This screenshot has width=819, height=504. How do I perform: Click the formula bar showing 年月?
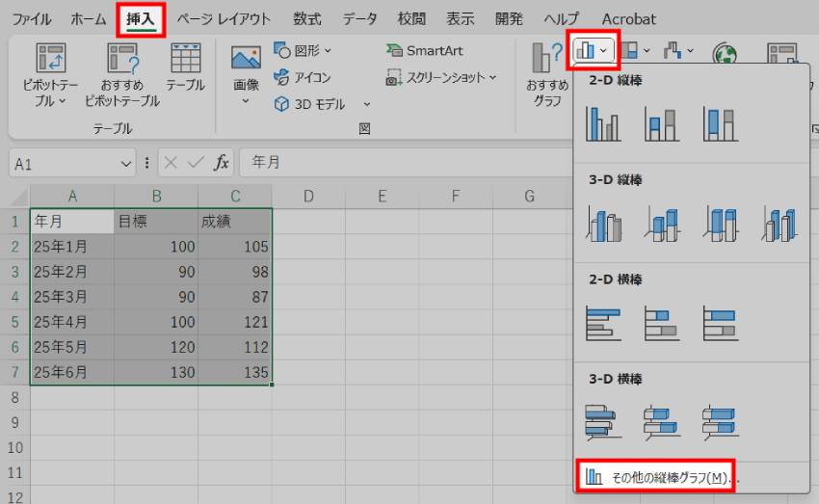point(406,163)
